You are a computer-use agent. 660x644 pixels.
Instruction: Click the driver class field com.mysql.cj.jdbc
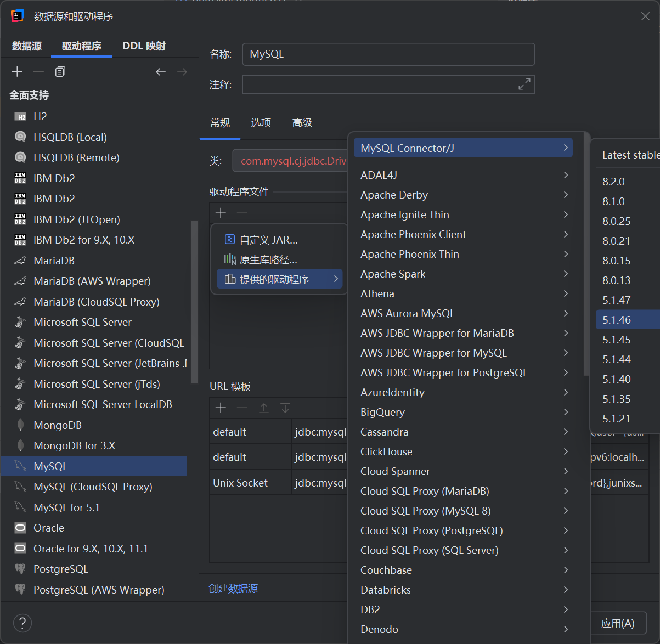[x=291, y=161]
